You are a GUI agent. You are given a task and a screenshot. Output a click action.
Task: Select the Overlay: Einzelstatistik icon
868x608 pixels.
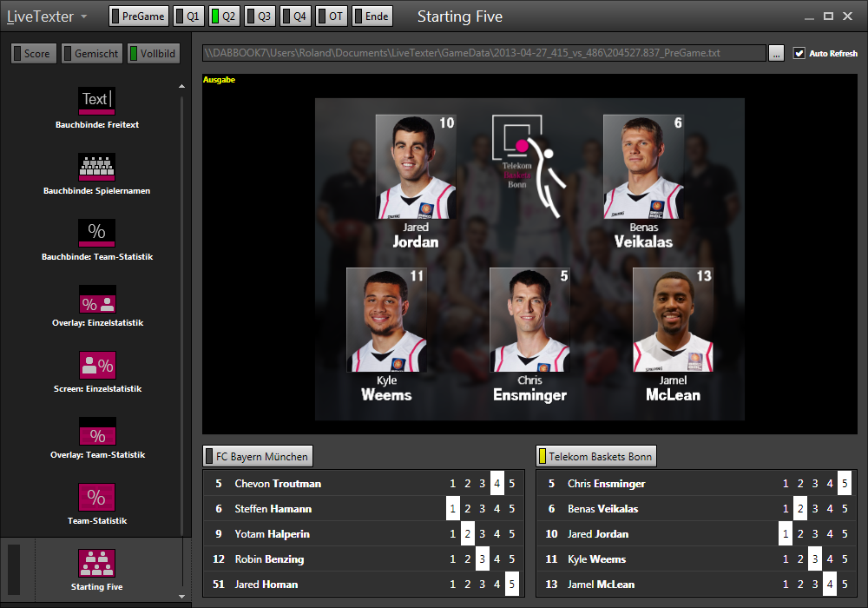coord(97,299)
